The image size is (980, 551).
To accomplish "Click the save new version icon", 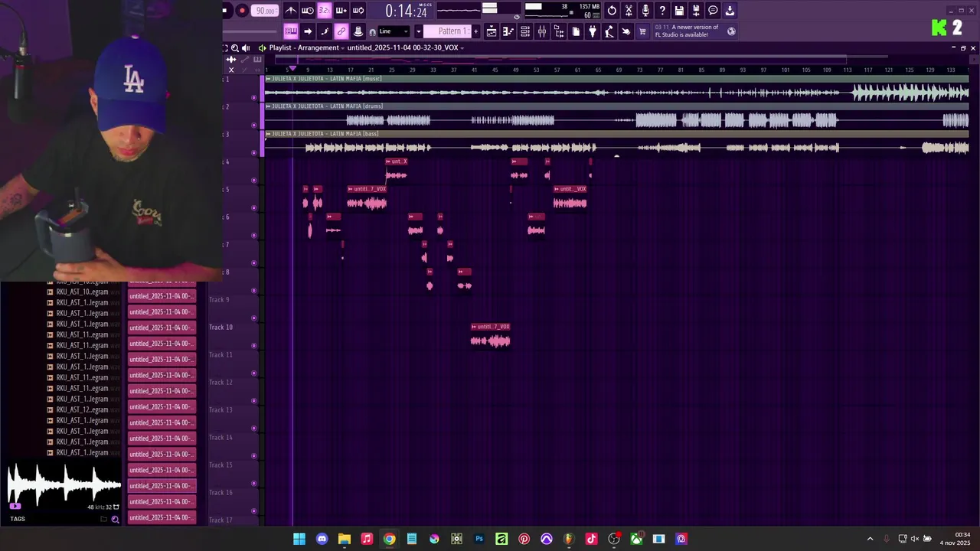I will point(696,11).
